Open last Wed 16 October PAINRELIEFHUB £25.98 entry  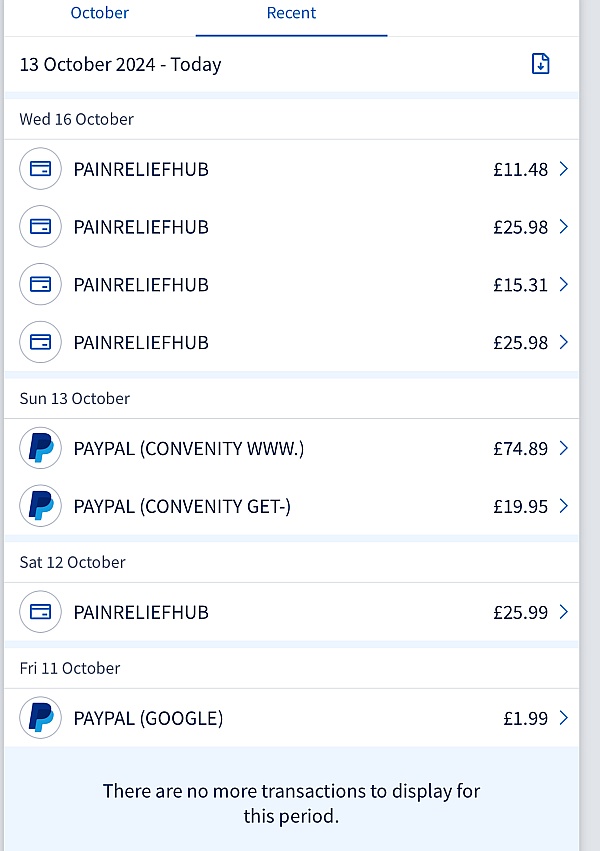pyautogui.click(x=292, y=342)
